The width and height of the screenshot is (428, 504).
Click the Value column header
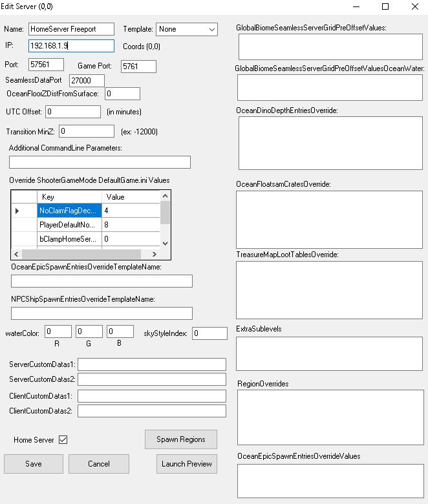[x=131, y=196]
